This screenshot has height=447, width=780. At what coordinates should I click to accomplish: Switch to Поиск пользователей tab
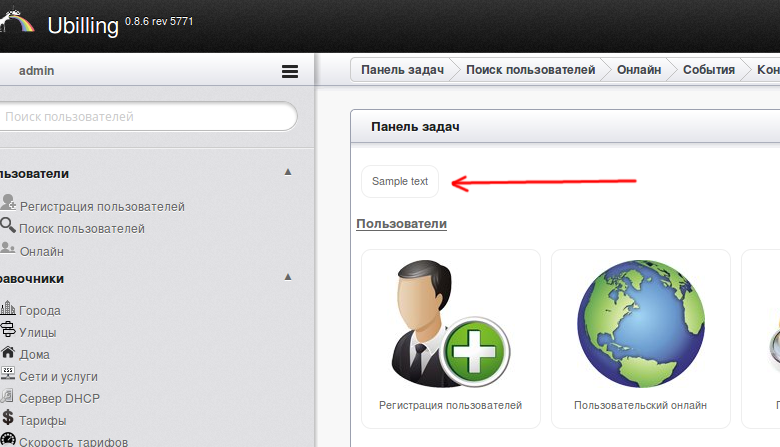[x=530, y=69]
